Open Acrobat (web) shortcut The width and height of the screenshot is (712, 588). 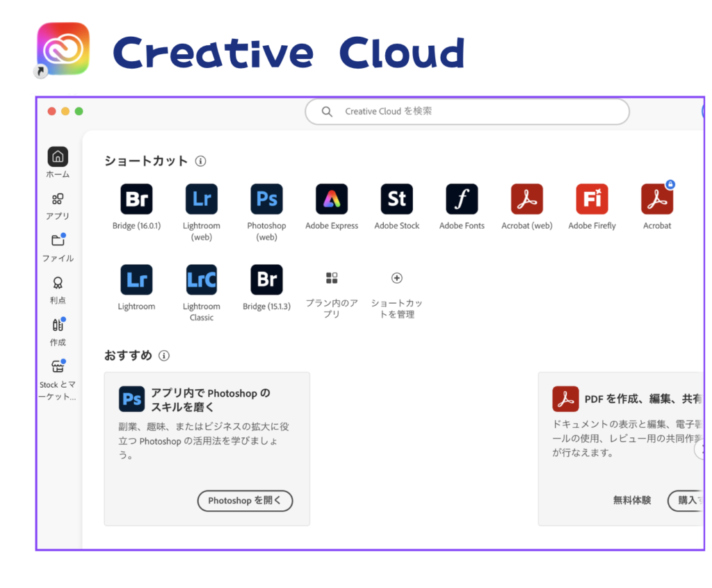[527, 199]
